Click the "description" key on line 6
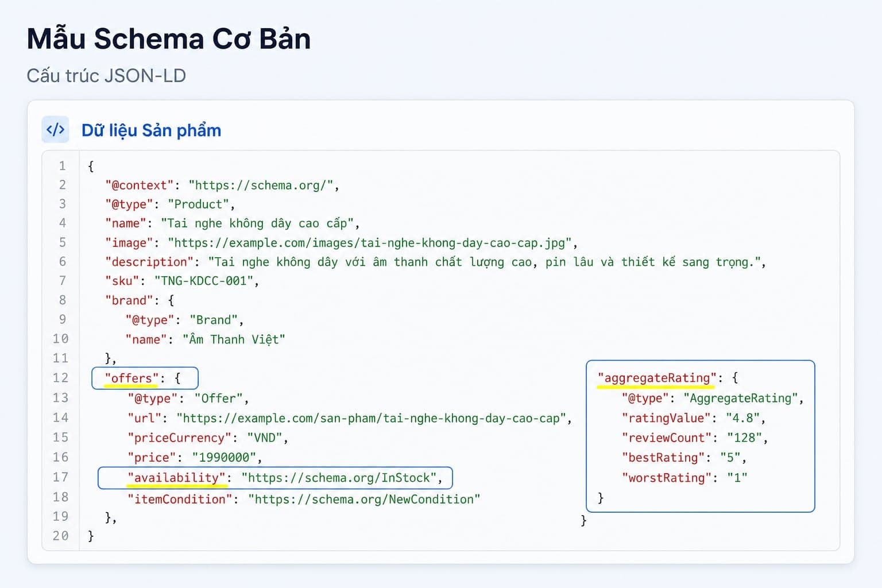Viewport: 882px width, 588px height. 150,262
